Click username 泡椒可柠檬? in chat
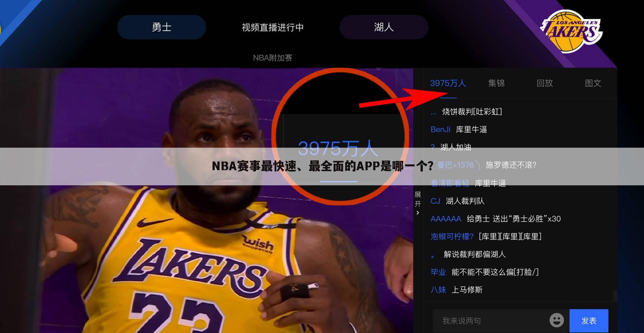 pyautogui.click(x=452, y=236)
